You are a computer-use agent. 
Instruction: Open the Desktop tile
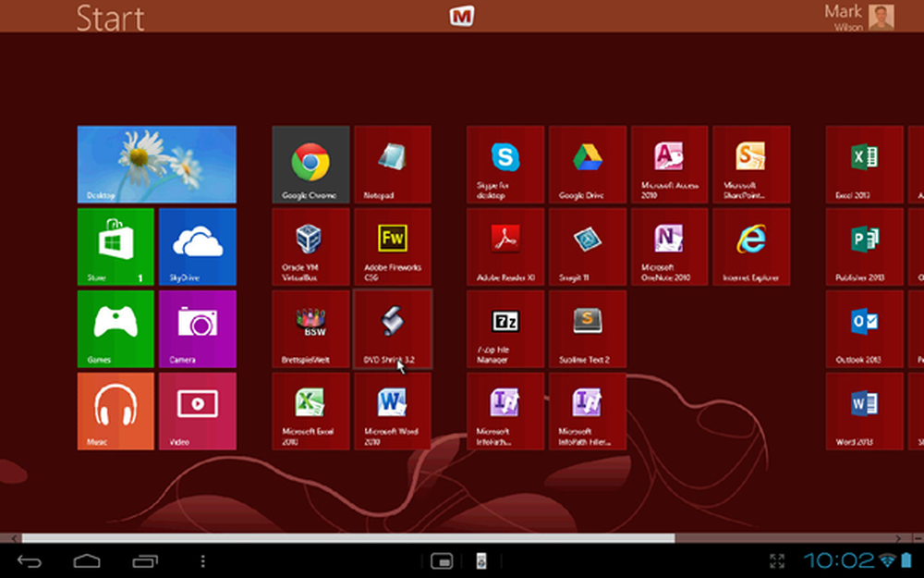pyautogui.click(x=157, y=165)
